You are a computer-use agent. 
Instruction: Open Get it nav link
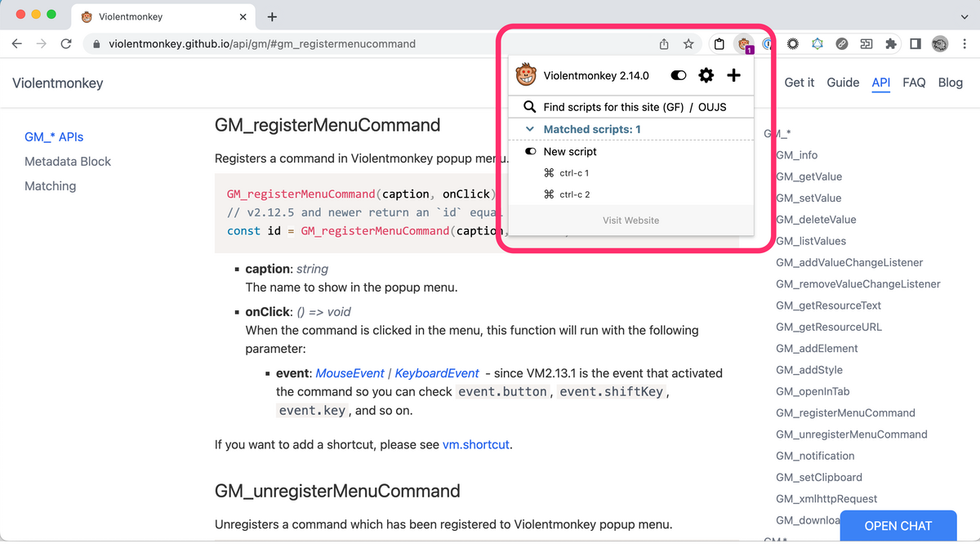tap(800, 82)
